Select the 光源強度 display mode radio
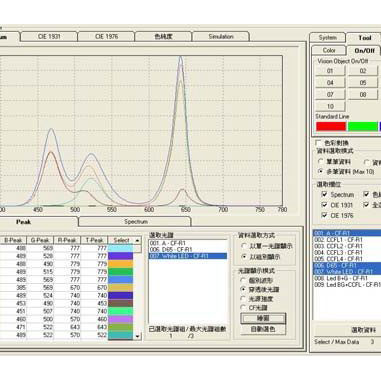 click(243, 298)
